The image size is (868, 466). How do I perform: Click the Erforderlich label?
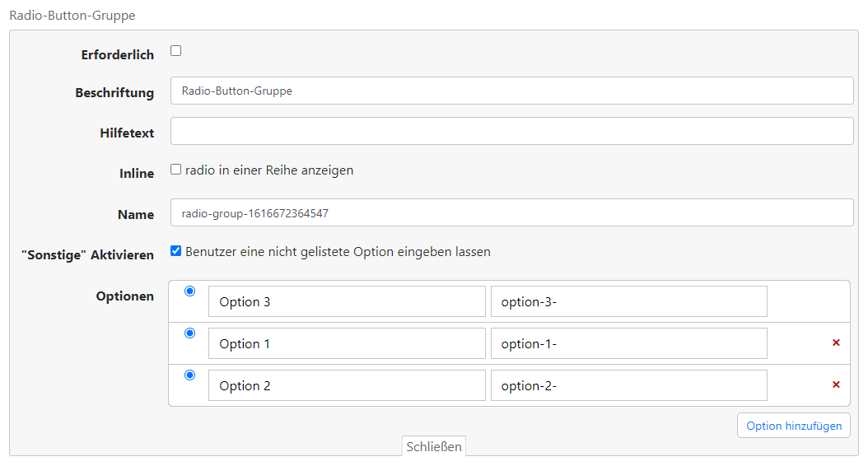[118, 55]
